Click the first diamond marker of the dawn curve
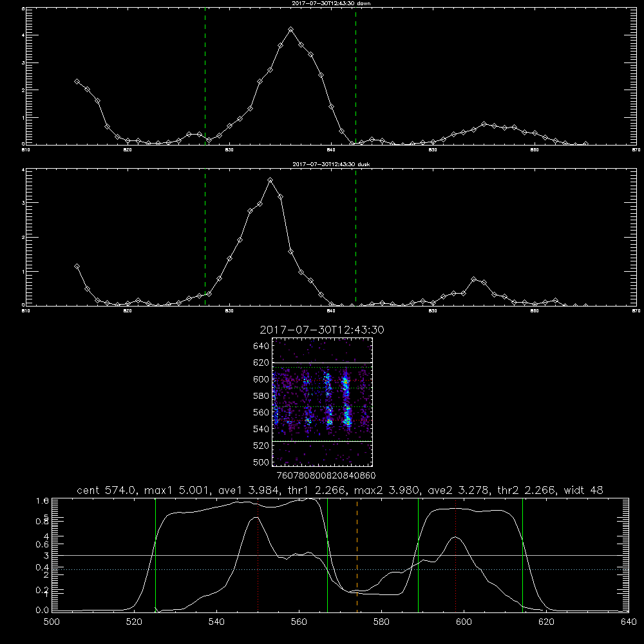This screenshot has width=644, height=644. 77,82
